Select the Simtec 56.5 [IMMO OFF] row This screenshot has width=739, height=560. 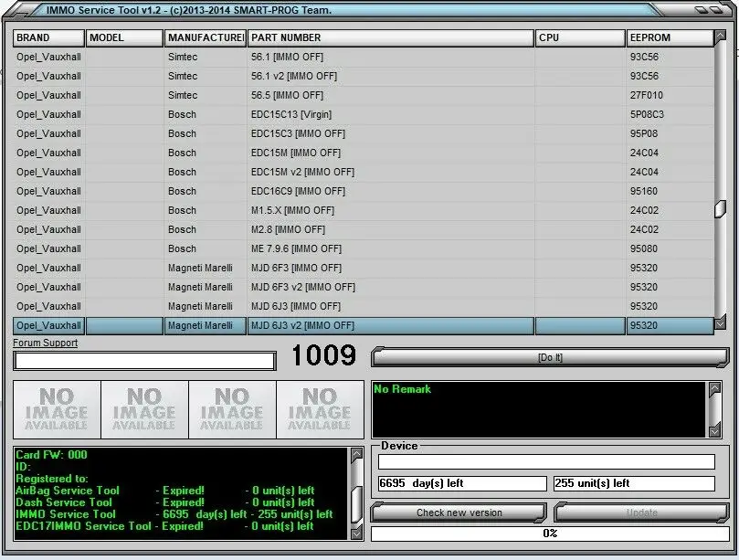click(364, 95)
